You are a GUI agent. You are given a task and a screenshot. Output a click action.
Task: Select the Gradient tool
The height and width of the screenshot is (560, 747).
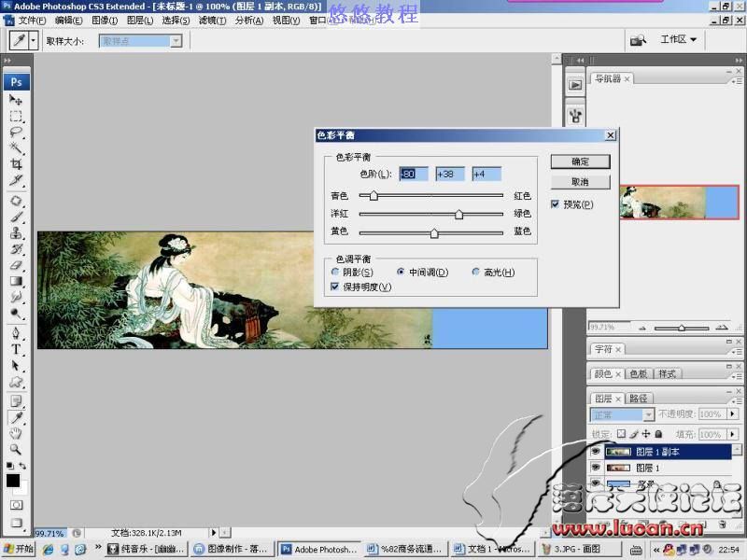tap(16, 281)
